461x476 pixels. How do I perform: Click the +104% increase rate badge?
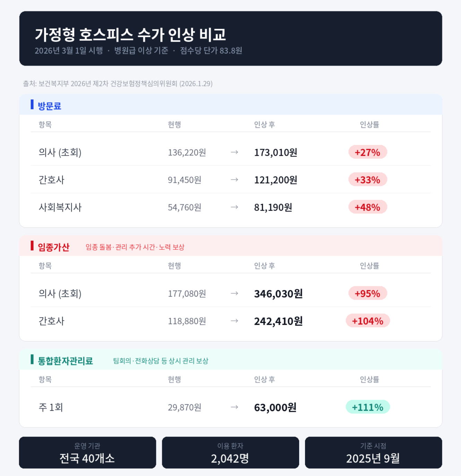pos(367,321)
